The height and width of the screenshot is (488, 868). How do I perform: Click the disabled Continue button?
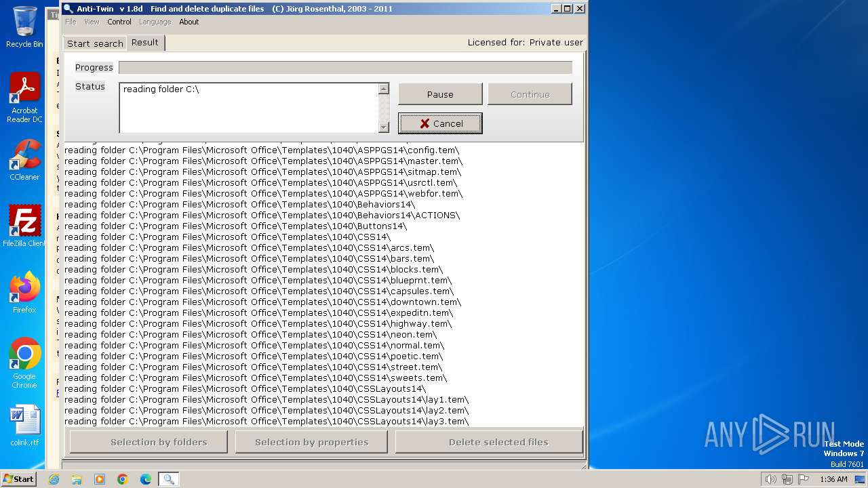530,94
